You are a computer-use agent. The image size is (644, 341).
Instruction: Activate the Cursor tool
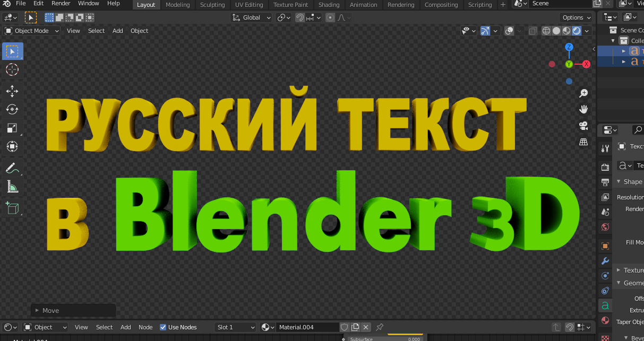coord(12,69)
